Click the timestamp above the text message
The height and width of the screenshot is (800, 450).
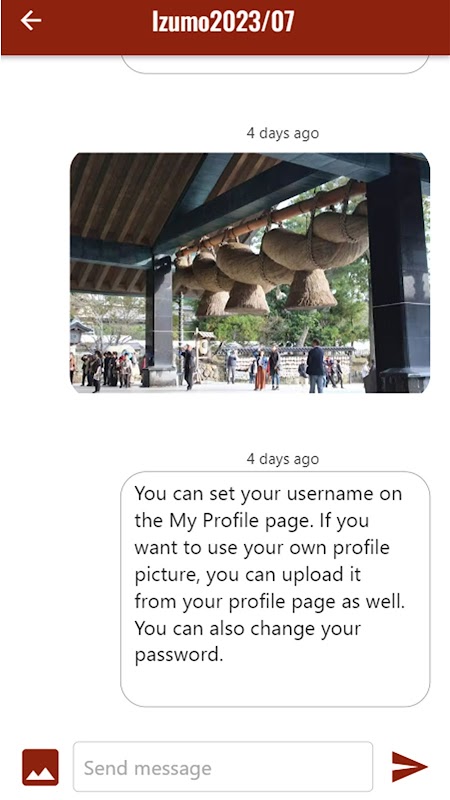click(283, 459)
